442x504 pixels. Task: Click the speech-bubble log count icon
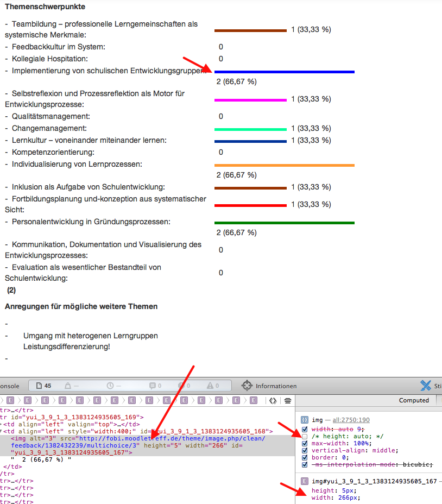click(x=153, y=386)
